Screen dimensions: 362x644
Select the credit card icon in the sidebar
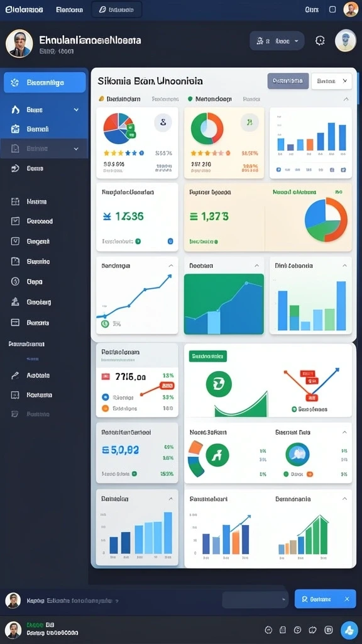(x=15, y=323)
